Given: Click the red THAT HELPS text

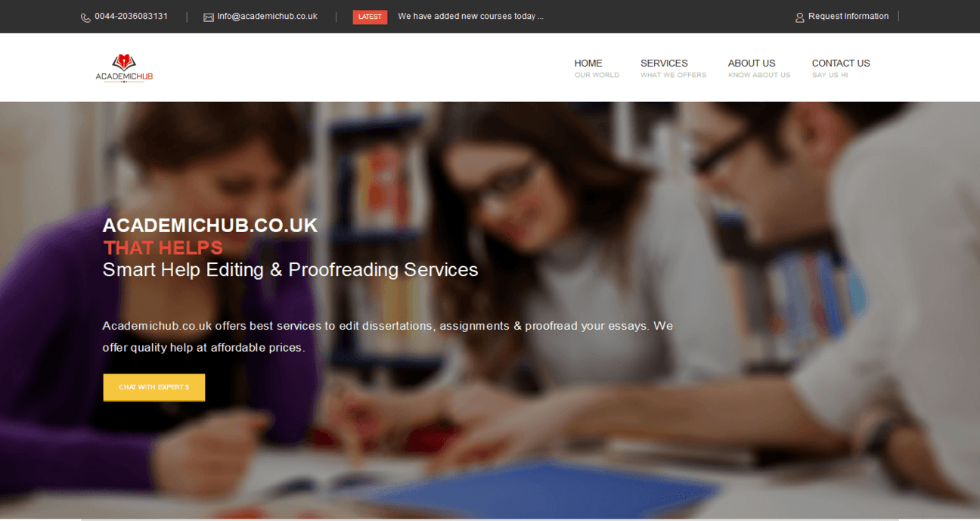Looking at the screenshot, I should [x=163, y=247].
